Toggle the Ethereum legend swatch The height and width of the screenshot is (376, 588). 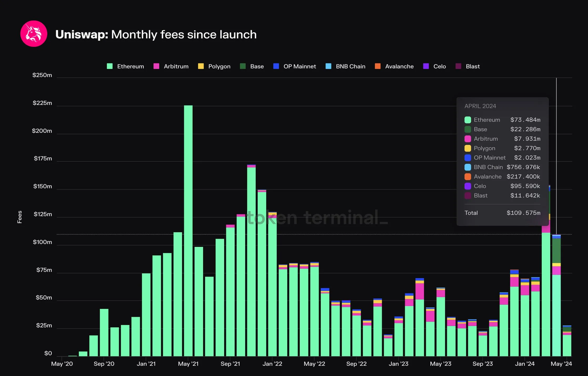(x=110, y=66)
